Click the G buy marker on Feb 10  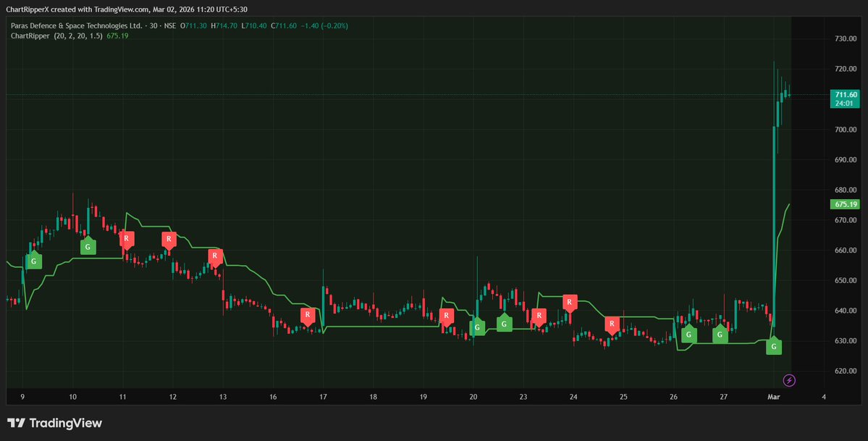(88, 246)
